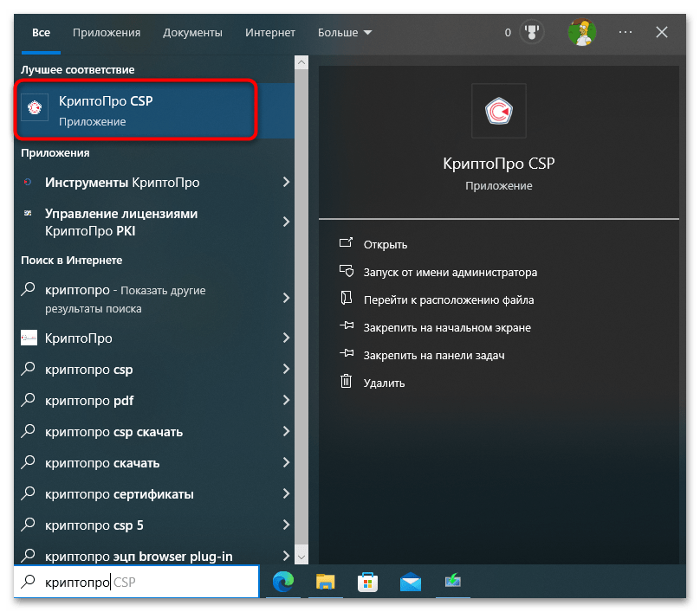
Task: Click the search magnifier icon in taskbar box
Action: 29,581
